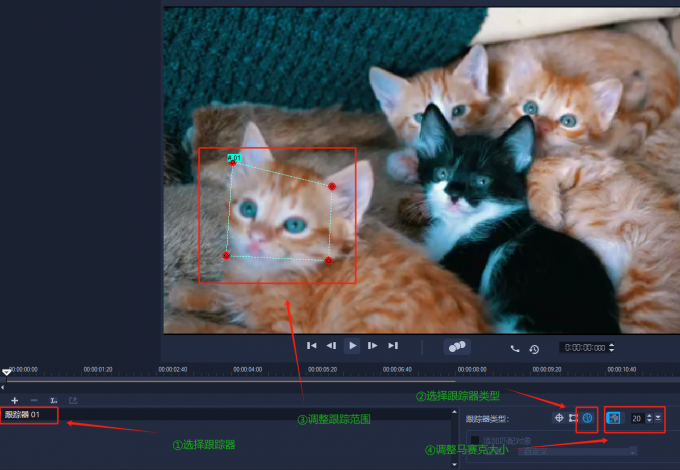Screen dimensions: 680x470
Task: Click the top-right red tracker control point
Action: point(332,186)
